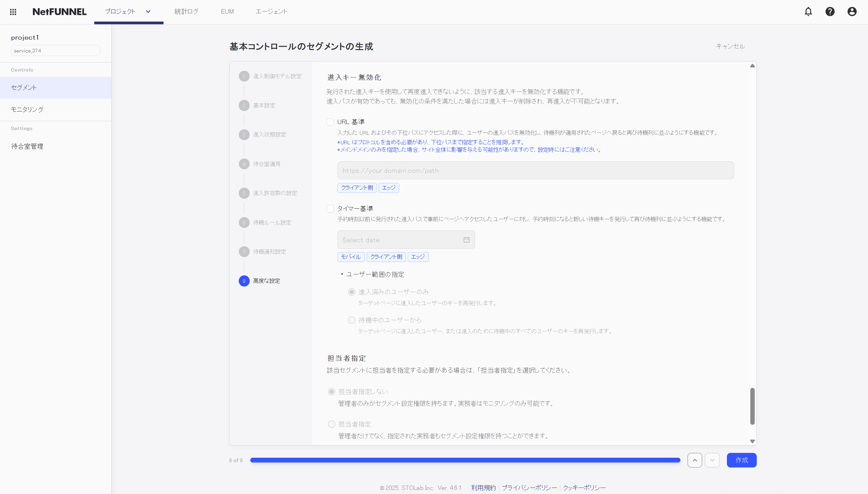Enable the タイマー基準 checkbox
868x494 pixels.
[330, 208]
